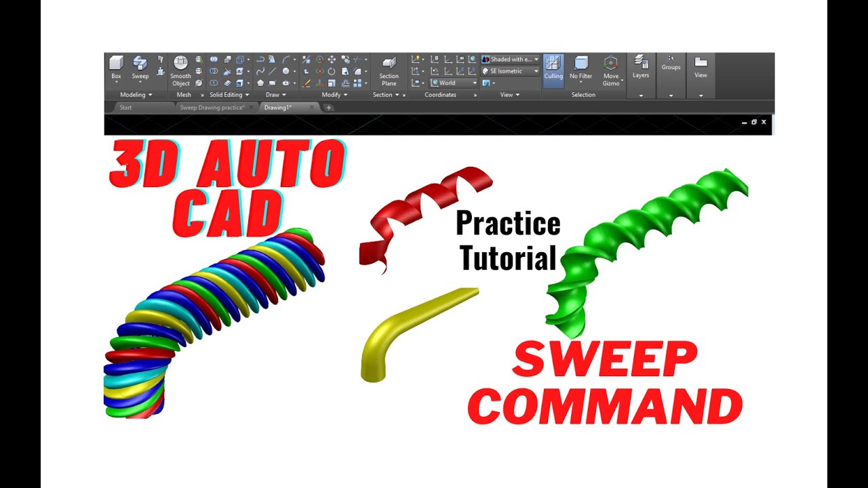Expand the View panel title
Screen dimensions: 868x488
[x=510, y=95]
